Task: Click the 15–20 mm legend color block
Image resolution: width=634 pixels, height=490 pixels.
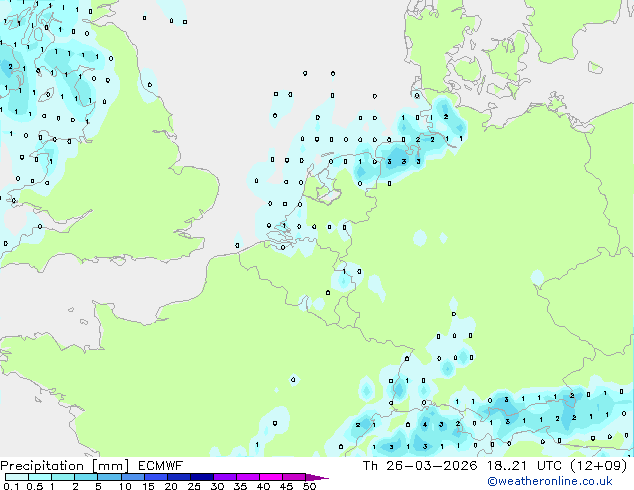Action: tap(155, 477)
